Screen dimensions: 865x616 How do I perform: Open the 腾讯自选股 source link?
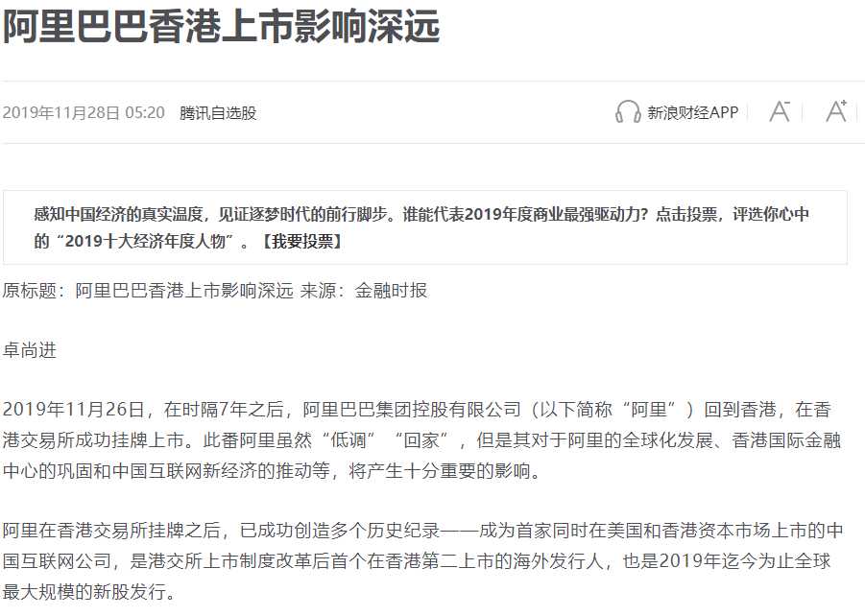pyautogui.click(x=218, y=113)
